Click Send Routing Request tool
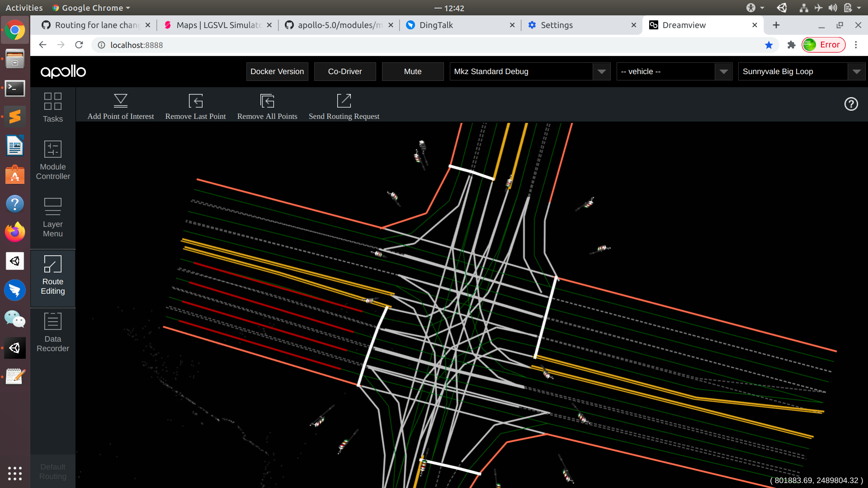 [344, 107]
